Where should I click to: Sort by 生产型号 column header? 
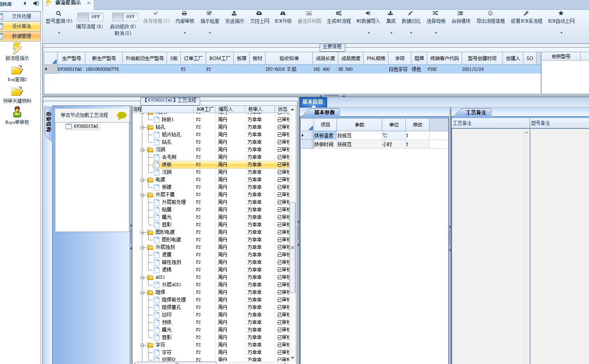point(71,58)
